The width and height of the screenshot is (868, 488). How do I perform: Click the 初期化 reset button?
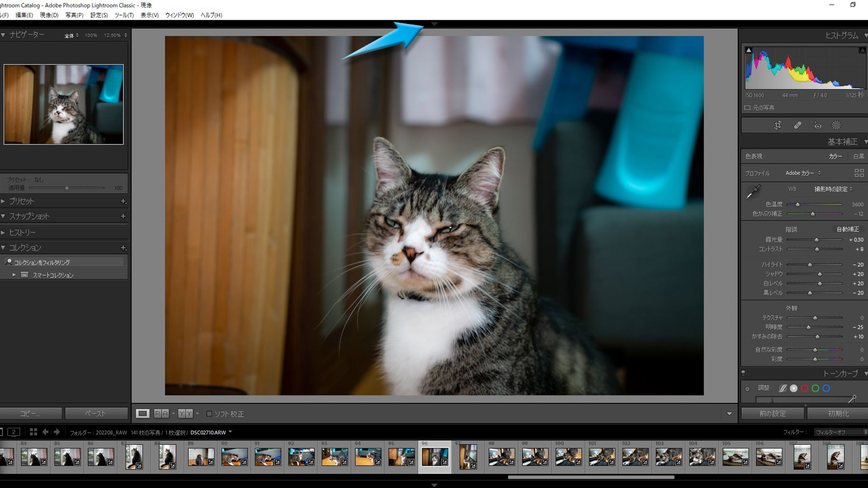838,413
